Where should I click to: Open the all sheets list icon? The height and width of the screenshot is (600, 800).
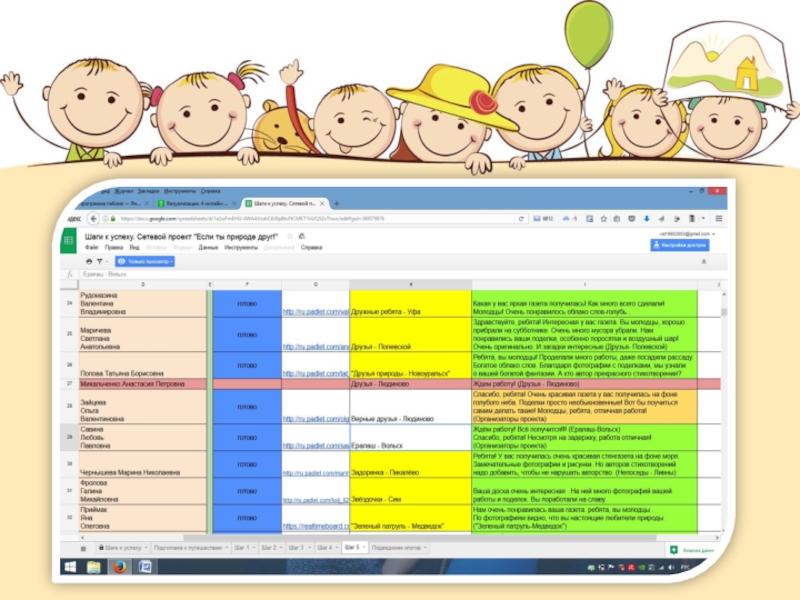click(x=83, y=548)
